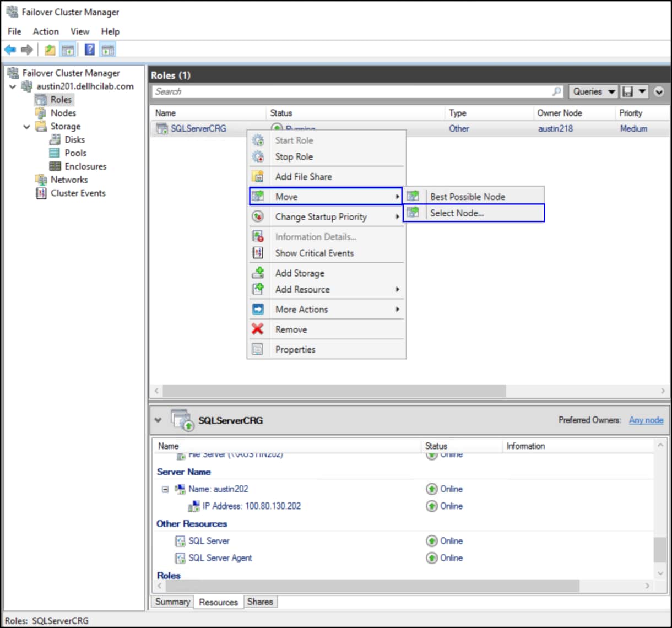Open Enclosures under Storage
This screenshot has width=672, height=628.
click(85, 166)
